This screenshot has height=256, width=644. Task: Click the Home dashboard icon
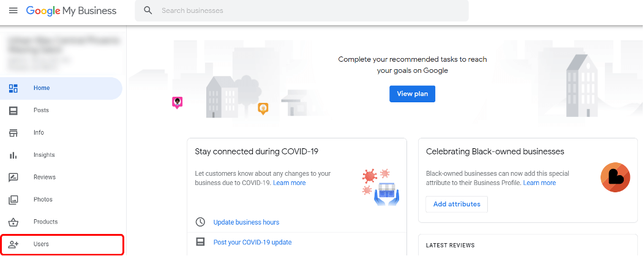tap(13, 88)
